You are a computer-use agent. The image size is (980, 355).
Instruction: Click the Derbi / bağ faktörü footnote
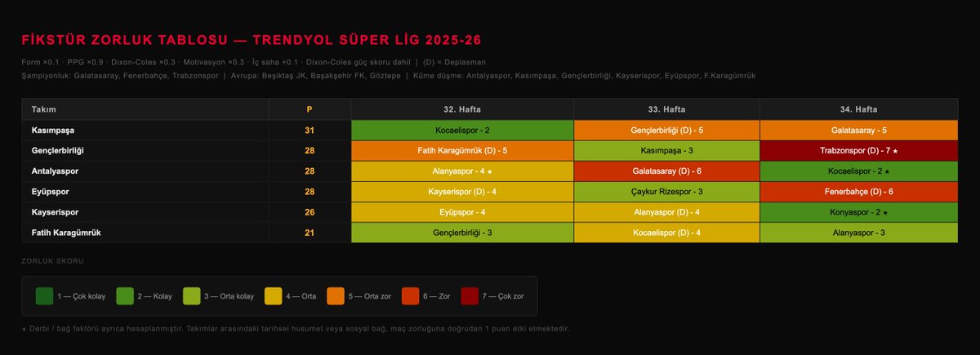[x=295, y=329]
